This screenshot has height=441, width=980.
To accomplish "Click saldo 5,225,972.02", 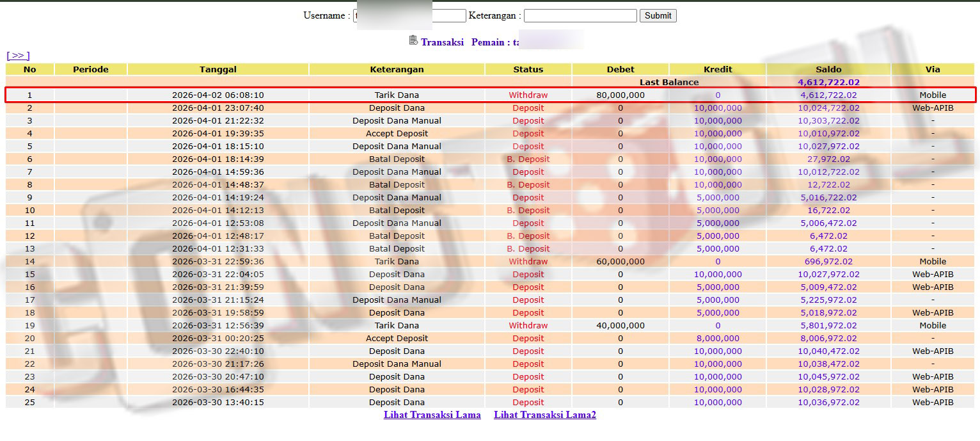I will [x=829, y=300].
